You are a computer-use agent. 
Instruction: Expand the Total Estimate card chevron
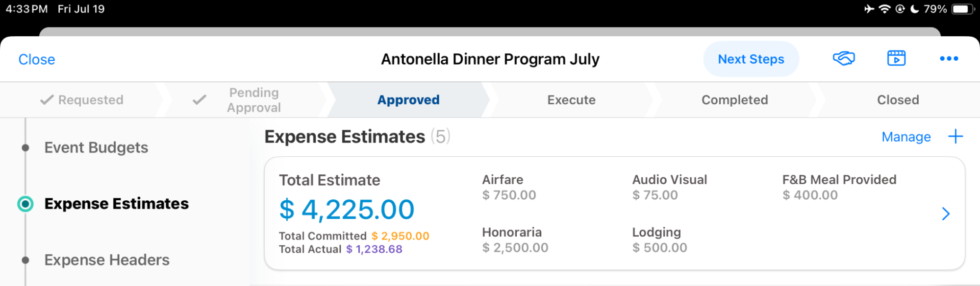946,214
